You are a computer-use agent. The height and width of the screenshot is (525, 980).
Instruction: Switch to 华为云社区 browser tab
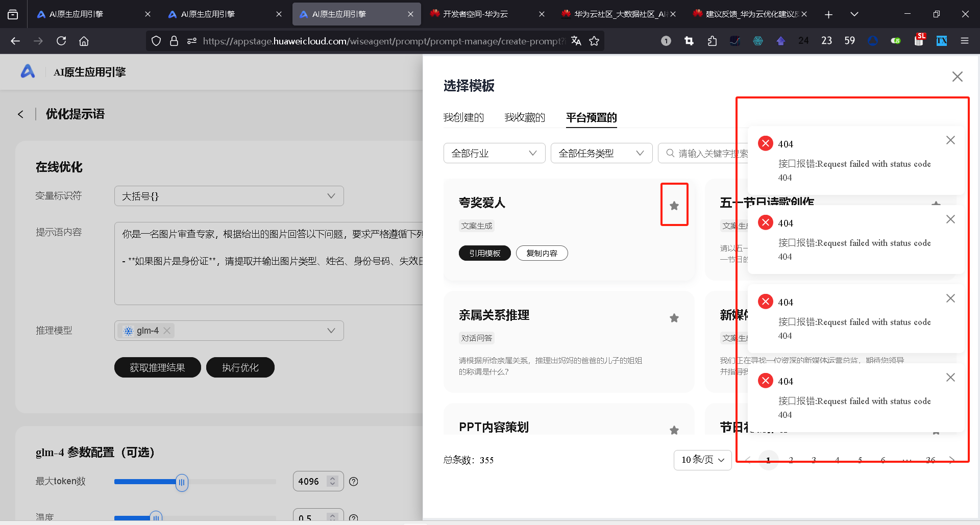pyautogui.click(x=618, y=14)
